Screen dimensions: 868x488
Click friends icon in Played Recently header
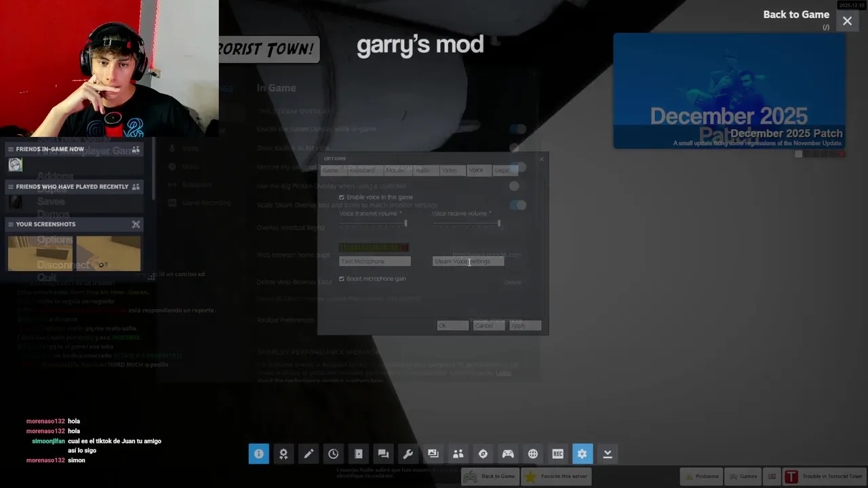[136, 186]
